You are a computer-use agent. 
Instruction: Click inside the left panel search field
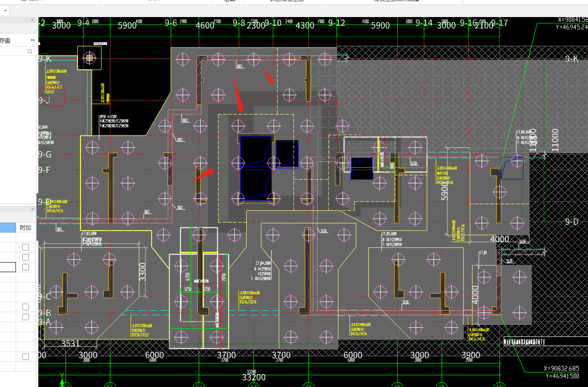pyautogui.click(x=13, y=51)
